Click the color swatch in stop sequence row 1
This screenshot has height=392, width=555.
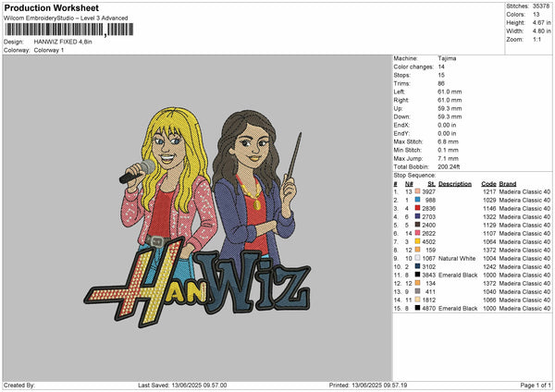click(417, 191)
